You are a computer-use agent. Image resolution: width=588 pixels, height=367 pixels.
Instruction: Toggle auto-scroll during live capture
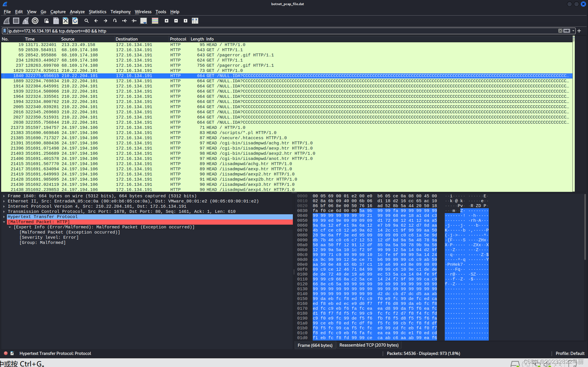pos(144,21)
